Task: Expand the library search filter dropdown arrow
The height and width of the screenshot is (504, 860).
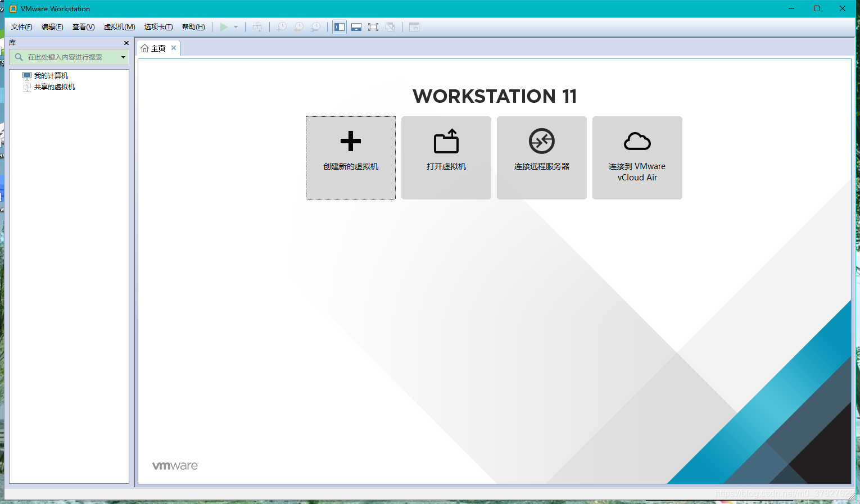Action: tap(123, 57)
